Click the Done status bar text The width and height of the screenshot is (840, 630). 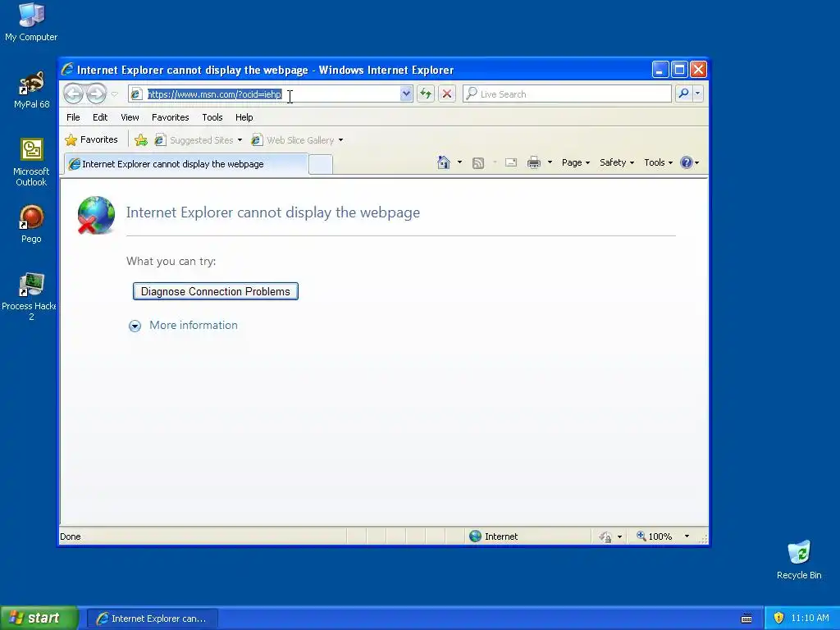[71, 536]
